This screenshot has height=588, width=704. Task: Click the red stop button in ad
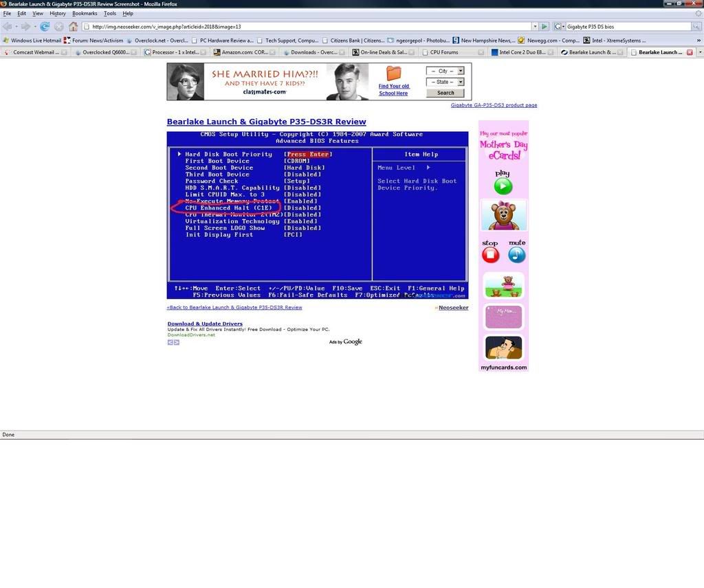coord(490,255)
